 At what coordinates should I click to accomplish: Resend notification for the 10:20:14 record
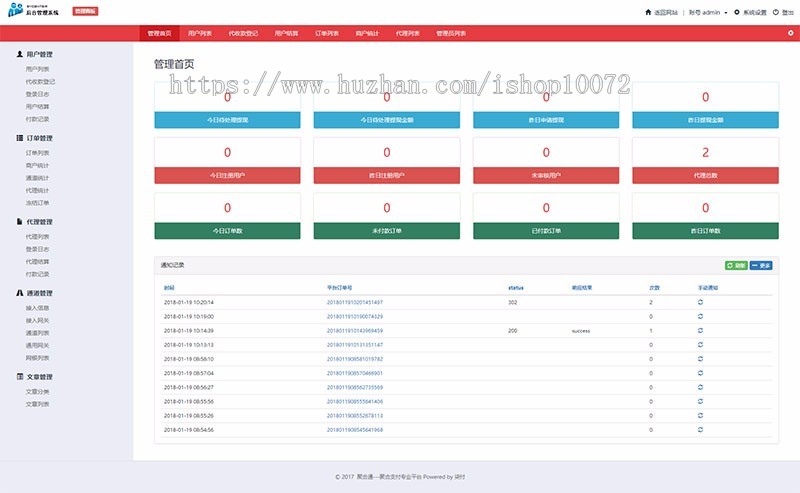[x=701, y=302]
